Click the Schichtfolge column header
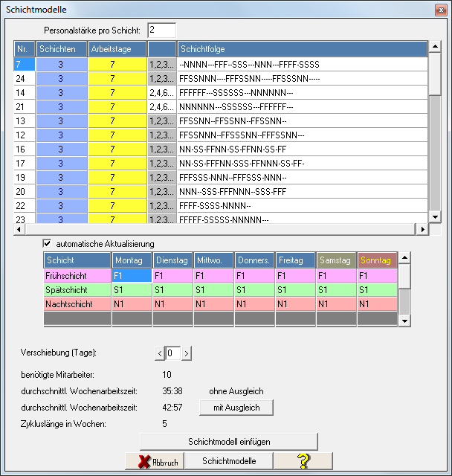452x476 pixels. [303, 49]
